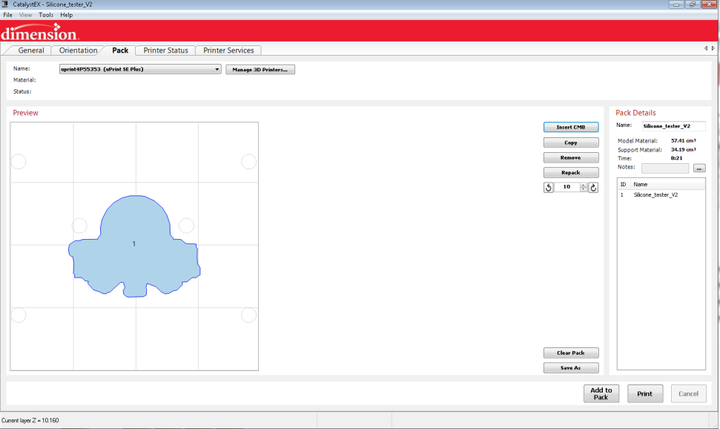Click the Add to Pack button

click(x=601, y=394)
